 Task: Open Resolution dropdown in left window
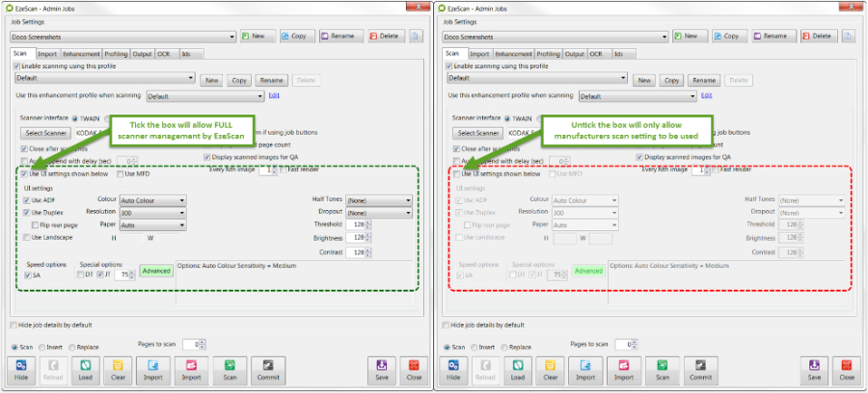[x=152, y=212]
